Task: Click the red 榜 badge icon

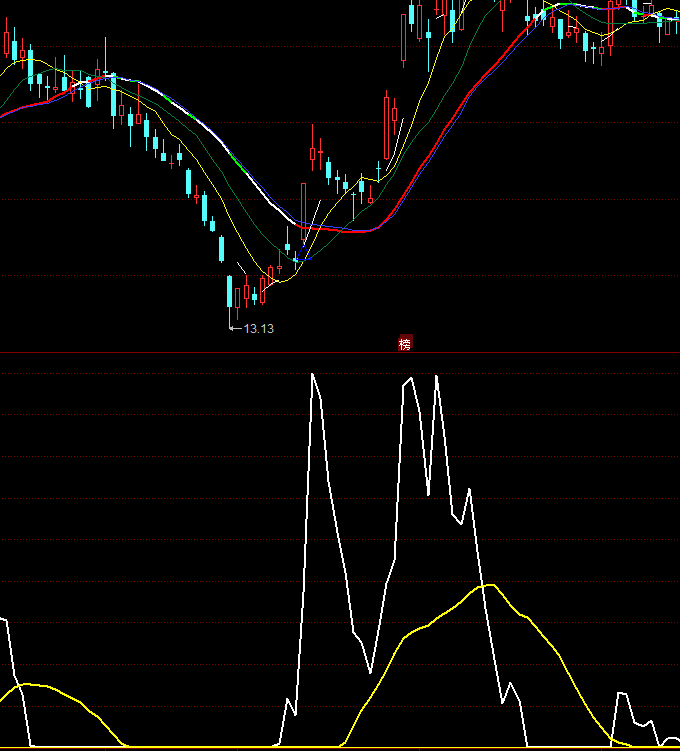Action: tap(405, 344)
